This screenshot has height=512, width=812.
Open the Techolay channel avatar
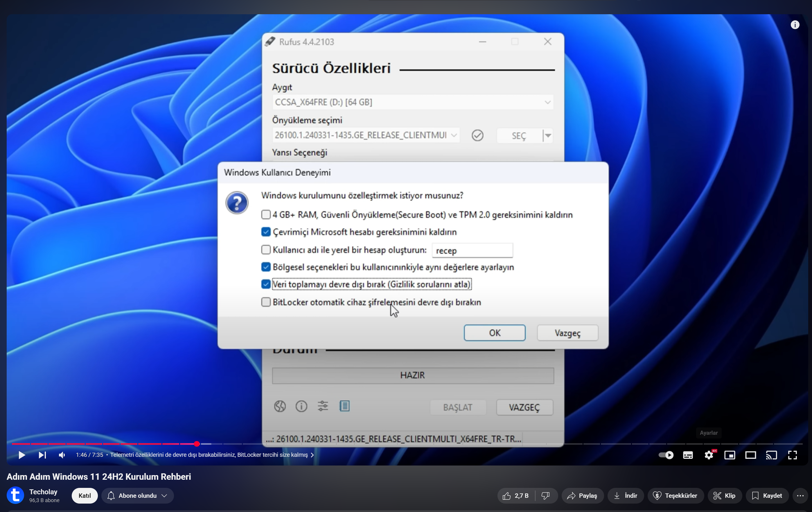click(15, 495)
